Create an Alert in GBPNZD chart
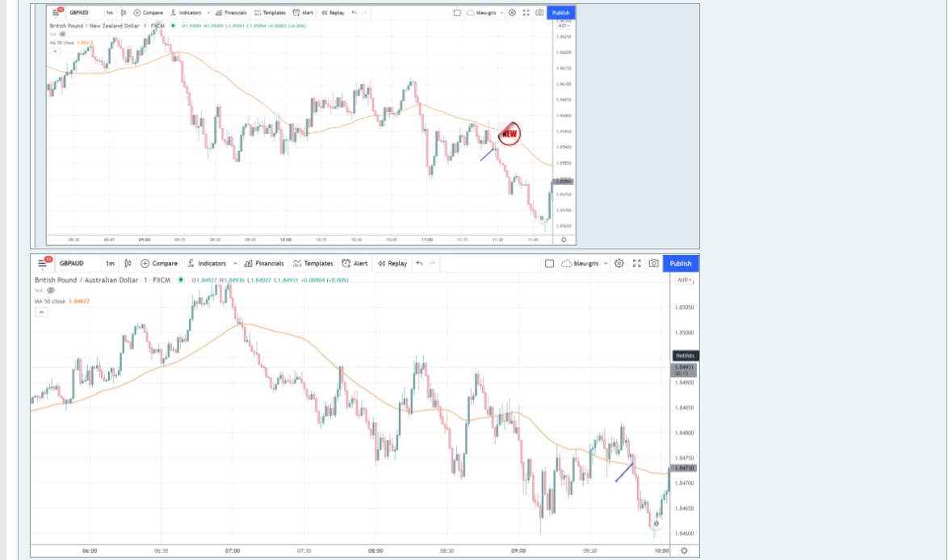Image resolution: width=952 pixels, height=560 pixels. [x=303, y=13]
